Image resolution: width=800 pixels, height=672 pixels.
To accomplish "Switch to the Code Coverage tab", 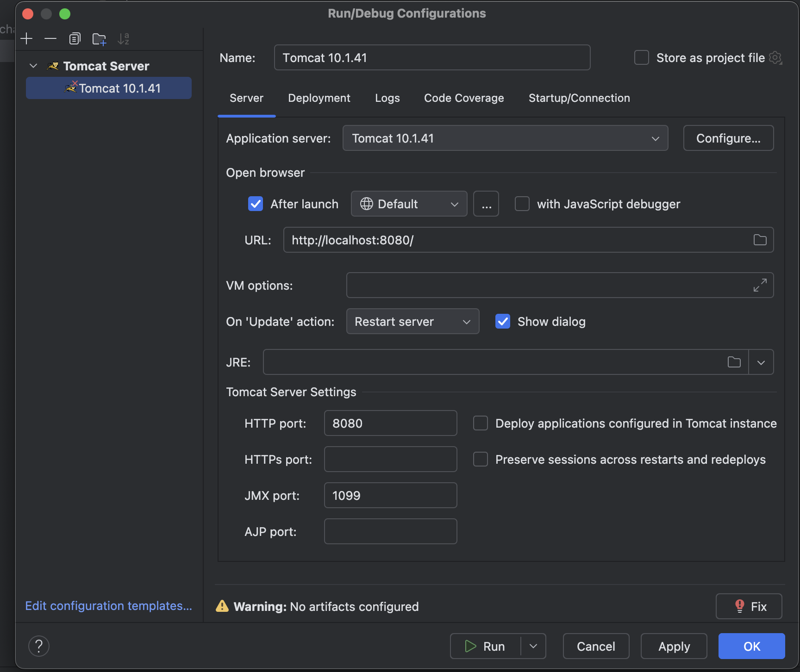I will 464,98.
